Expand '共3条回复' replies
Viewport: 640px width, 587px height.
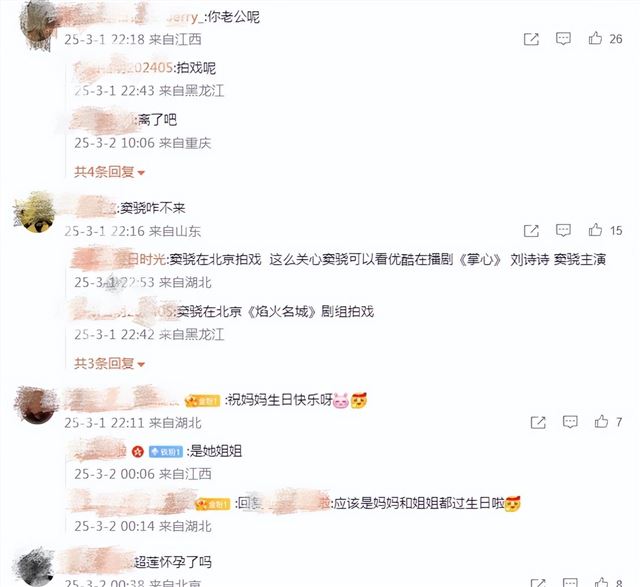click(x=109, y=363)
